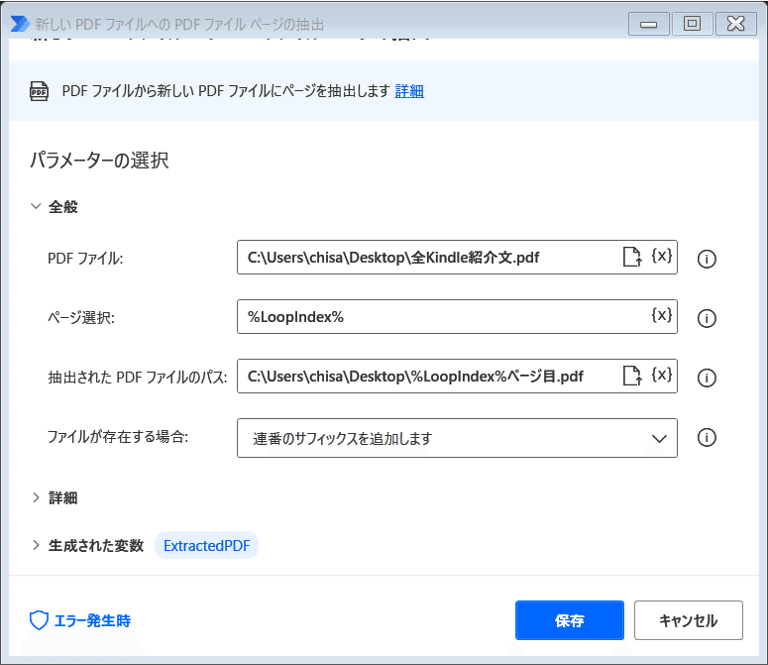Click 保存 button

tap(569, 620)
